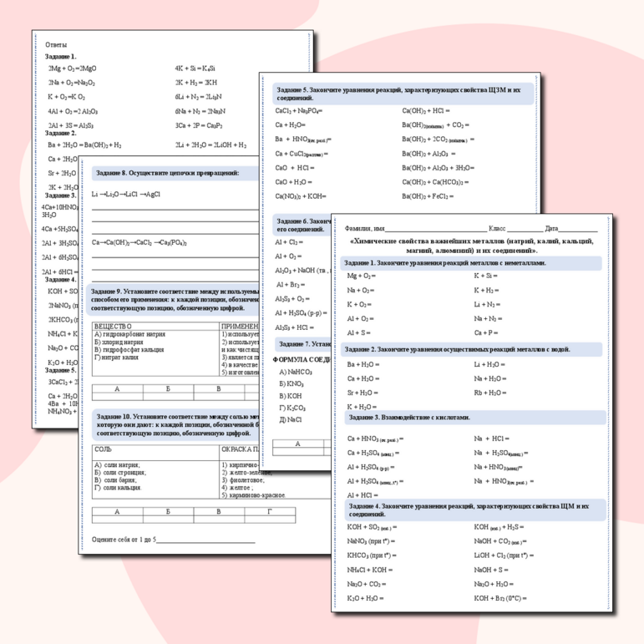The width and height of the screenshot is (644, 644).
Task: Select row "Б) хлорид натрия"
Action: coord(119,342)
